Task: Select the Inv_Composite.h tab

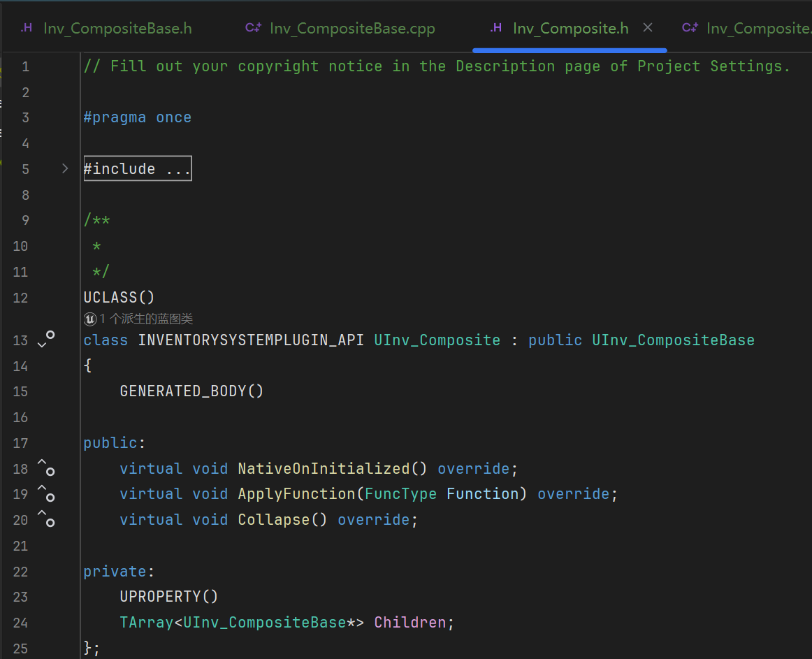Action: pyautogui.click(x=570, y=29)
